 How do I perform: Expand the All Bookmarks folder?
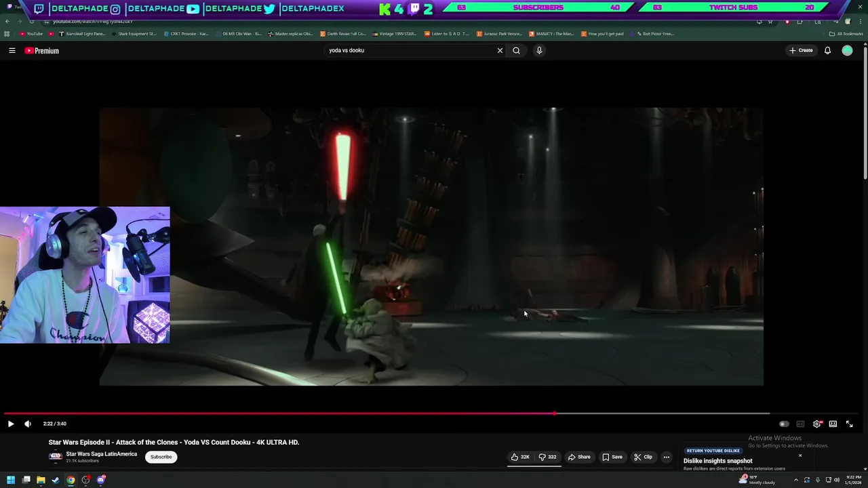click(x=846, y=34)
